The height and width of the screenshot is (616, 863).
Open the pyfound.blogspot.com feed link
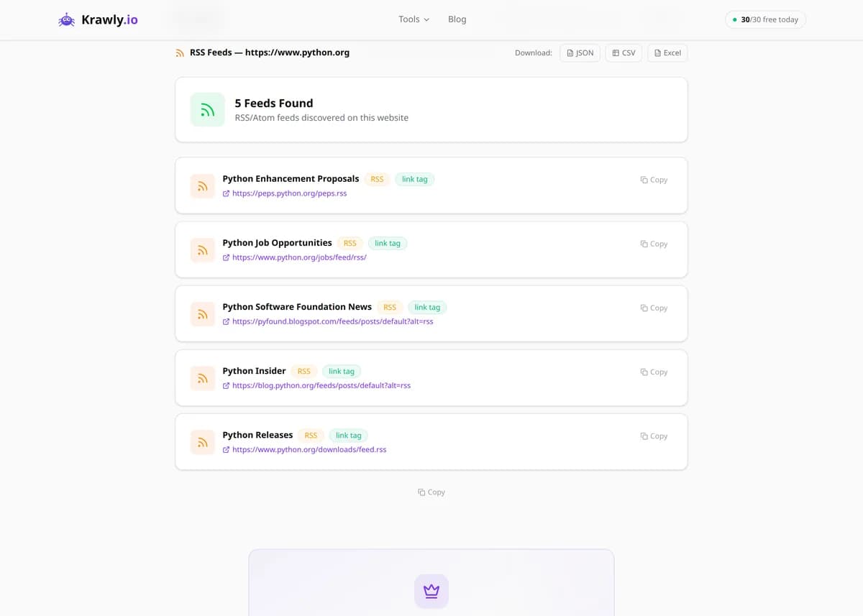[332, 321]
